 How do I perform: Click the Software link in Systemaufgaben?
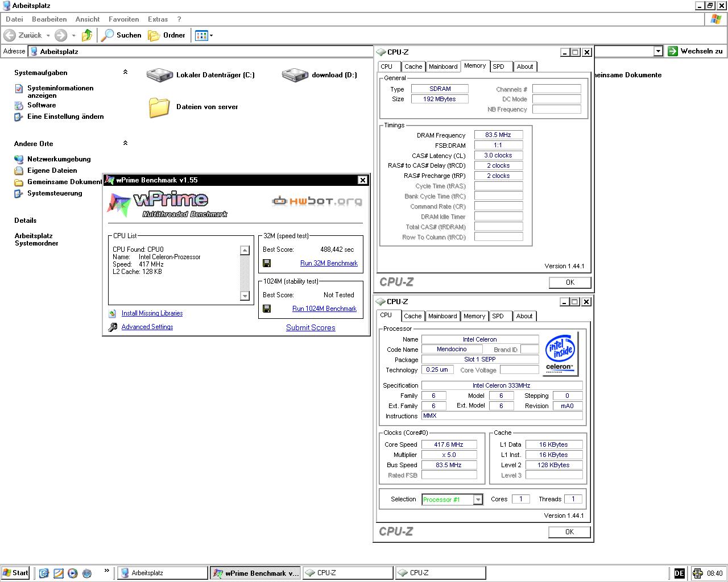pyautogui.click(x=42, y=105)
